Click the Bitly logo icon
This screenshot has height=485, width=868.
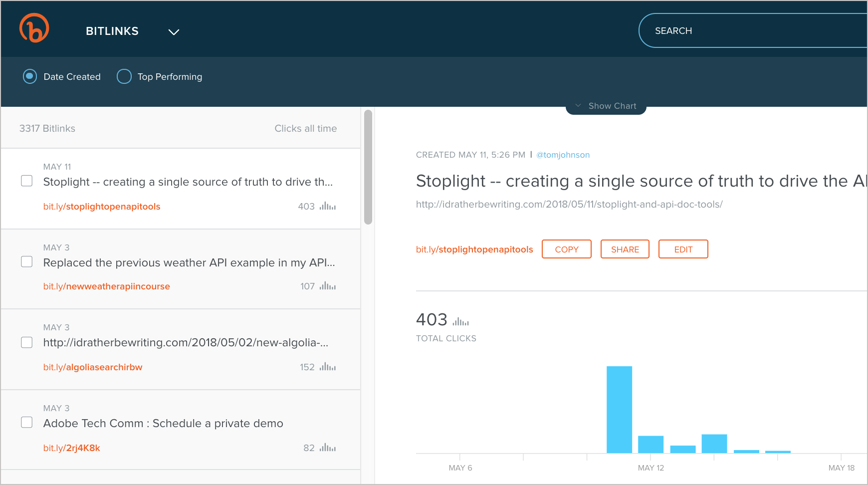coord(34,28)
